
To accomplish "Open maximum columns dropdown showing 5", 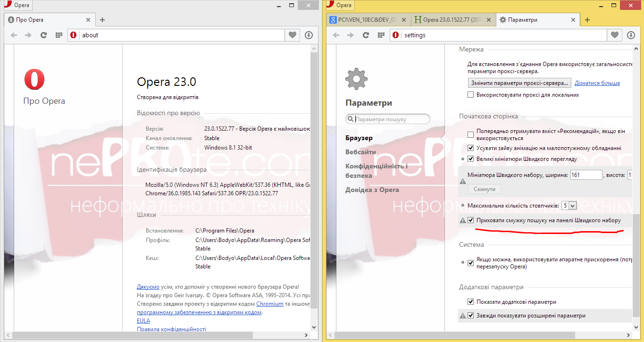I will point(569,206).
